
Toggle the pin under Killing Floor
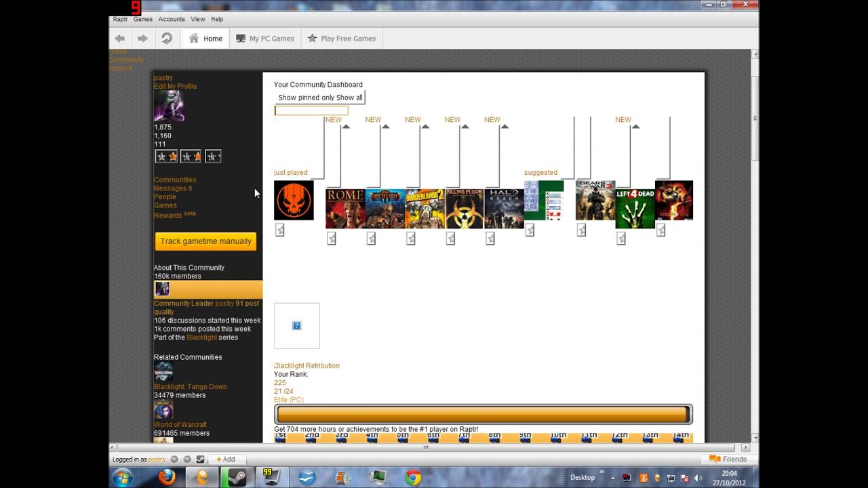click(x=450, y=239)
